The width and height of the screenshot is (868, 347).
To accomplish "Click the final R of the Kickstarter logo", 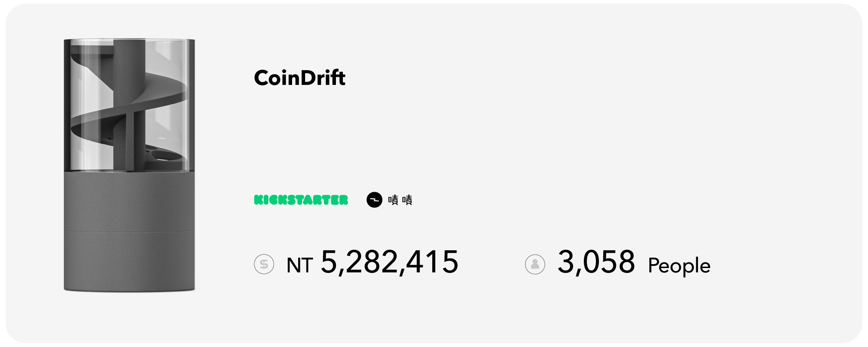I will (x=343, y=200).
